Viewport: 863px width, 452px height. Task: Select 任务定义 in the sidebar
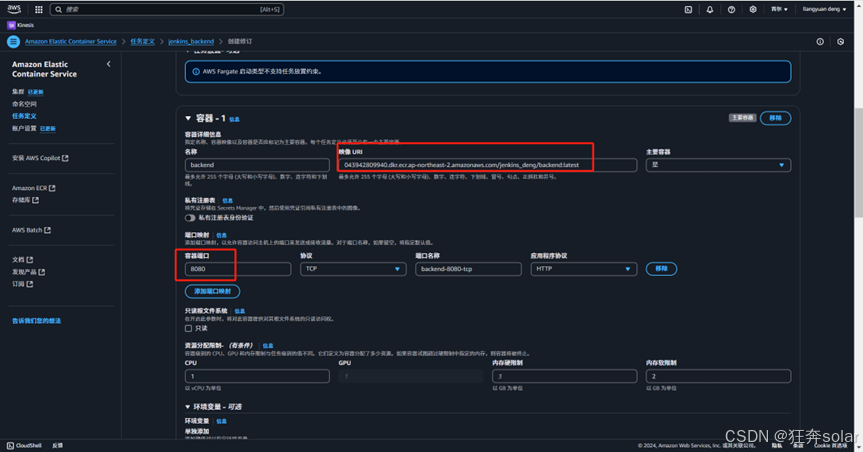(x=24, y=116)
